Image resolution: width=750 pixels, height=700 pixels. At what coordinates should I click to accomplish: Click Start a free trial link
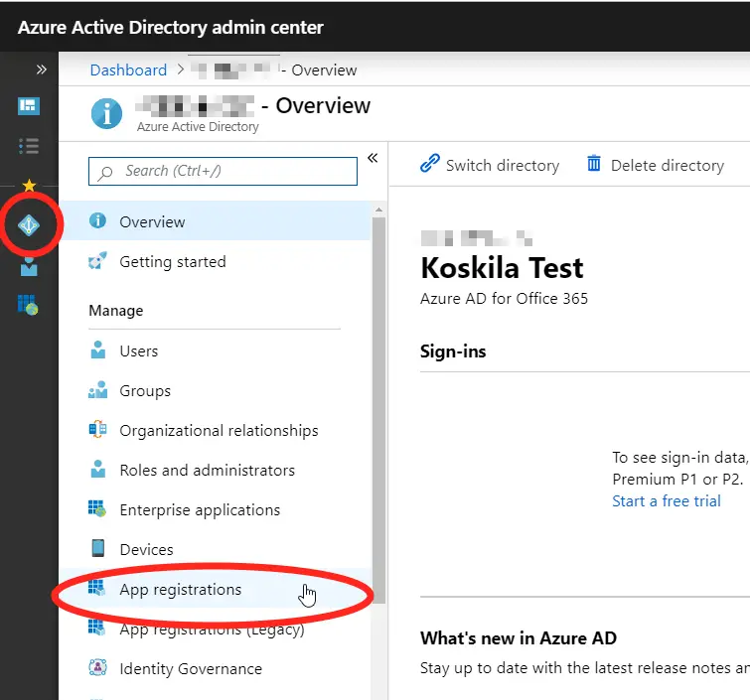[667, 501]
